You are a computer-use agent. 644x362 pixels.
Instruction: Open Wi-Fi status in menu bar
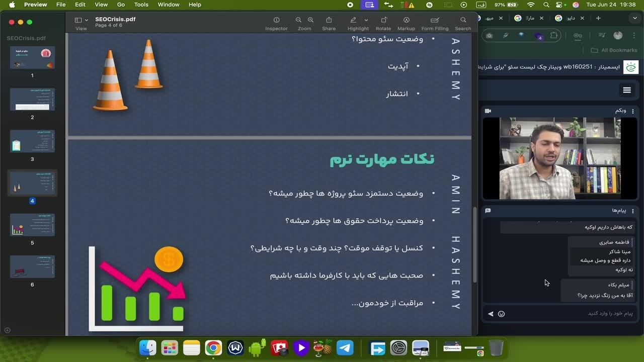[x=531, y=5]
